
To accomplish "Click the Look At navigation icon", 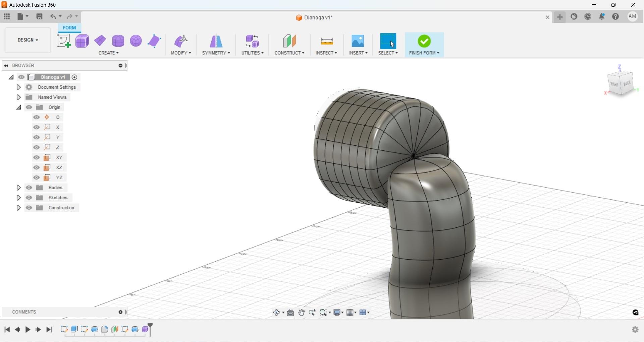I will [290, 313].
